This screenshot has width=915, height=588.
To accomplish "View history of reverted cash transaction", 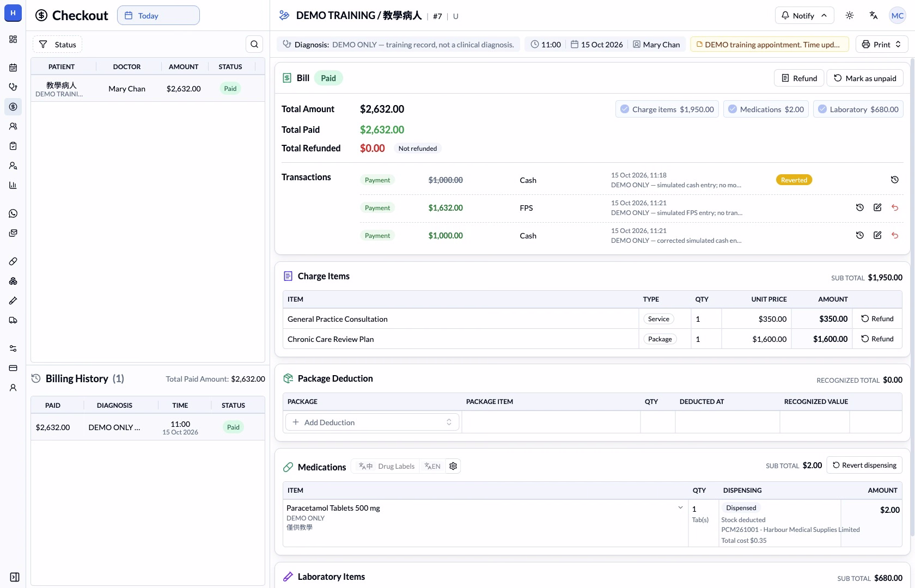I will [895, 180].
